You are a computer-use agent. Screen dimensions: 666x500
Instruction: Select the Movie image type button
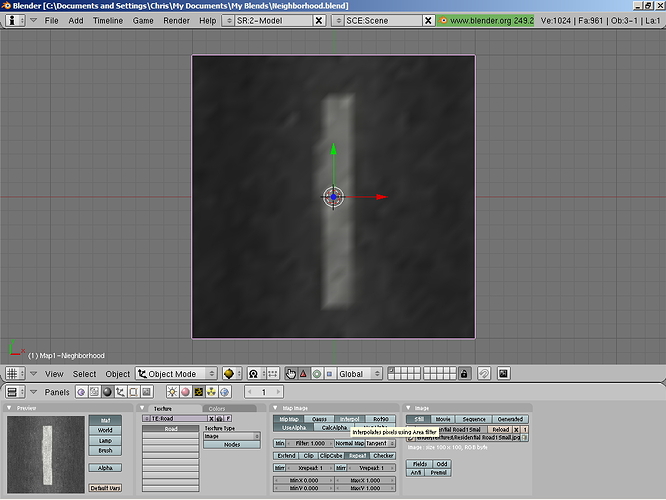[443, 419]
